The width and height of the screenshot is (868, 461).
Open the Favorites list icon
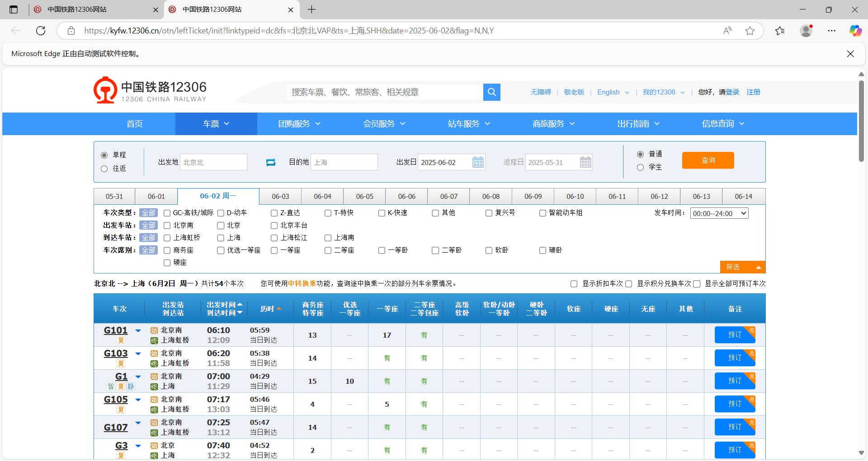point(780,31)
